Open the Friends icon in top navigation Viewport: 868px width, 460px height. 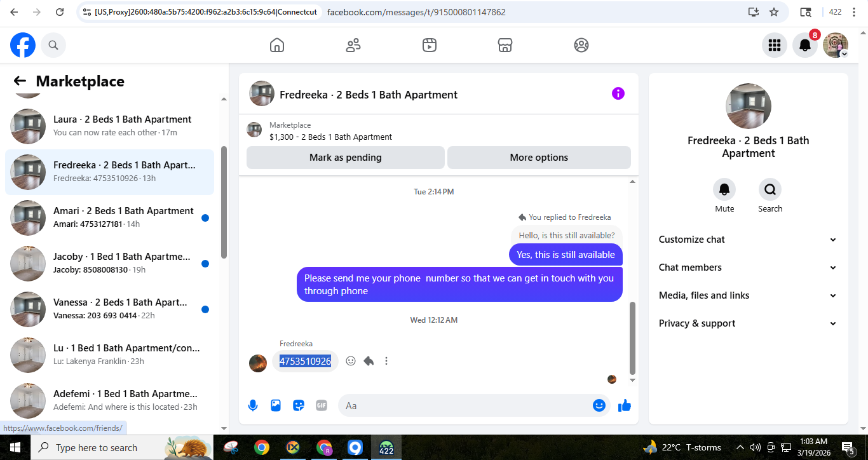(353, 45)
